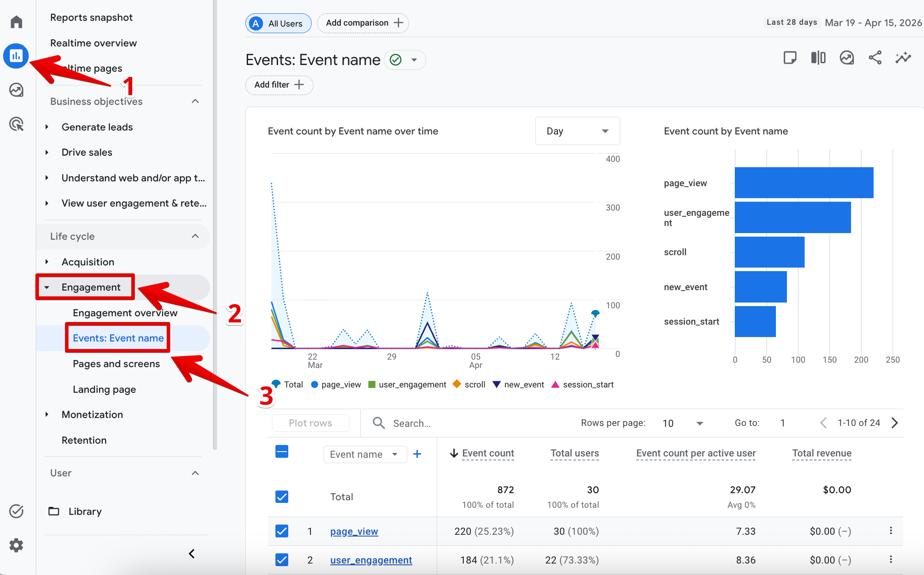Open the Advertising icon in left rail

(16, 124)
